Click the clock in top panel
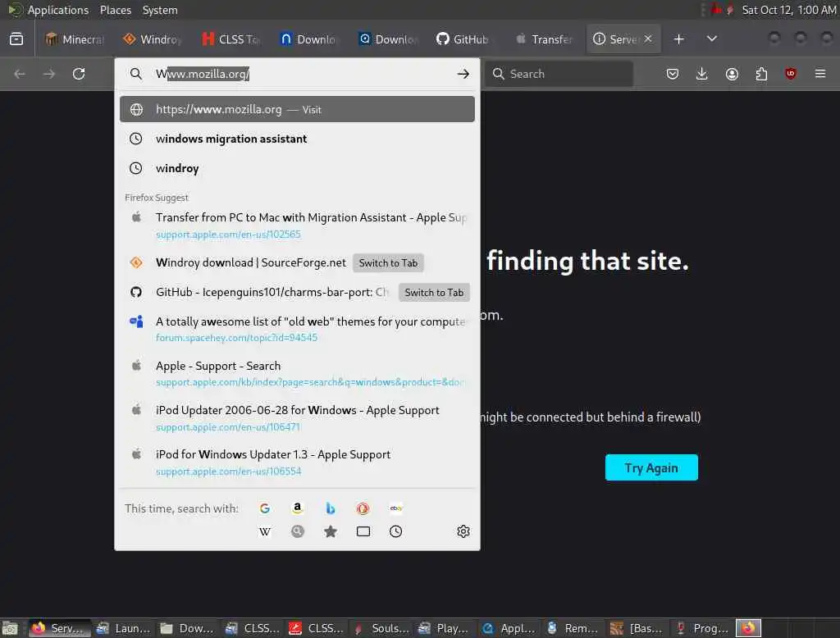 click(788, 10)
